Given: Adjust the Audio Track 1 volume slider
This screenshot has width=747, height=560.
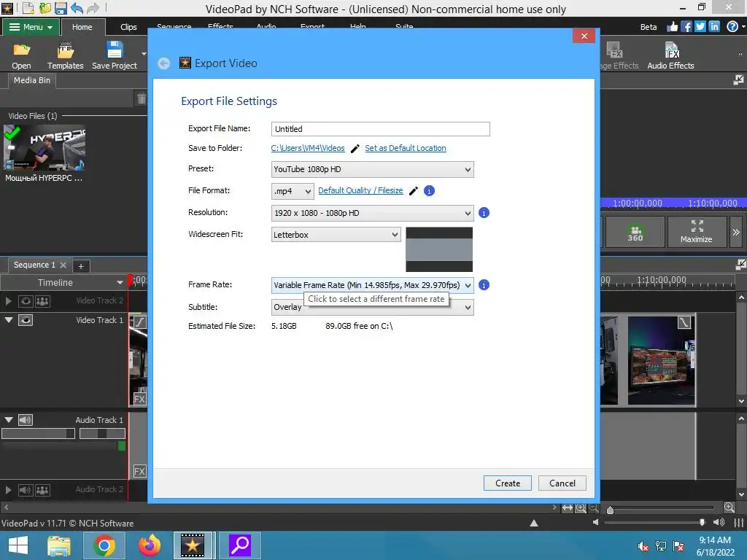Looking at the screenshot, I should click(38, 434).
